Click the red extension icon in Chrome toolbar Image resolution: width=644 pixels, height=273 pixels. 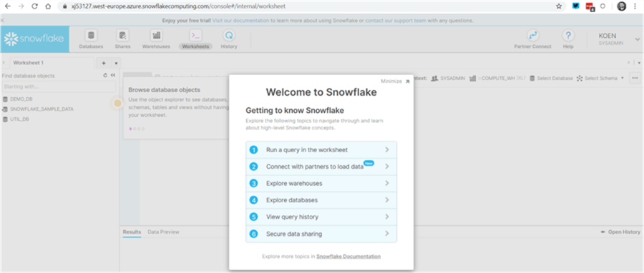590,6
